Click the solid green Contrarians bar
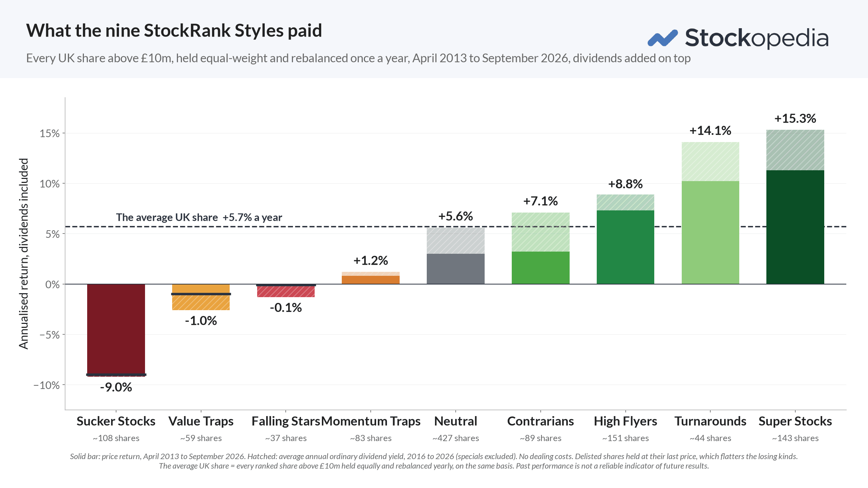Image resolution: width=868 pixels, height=488 pixels. point(541,268)
